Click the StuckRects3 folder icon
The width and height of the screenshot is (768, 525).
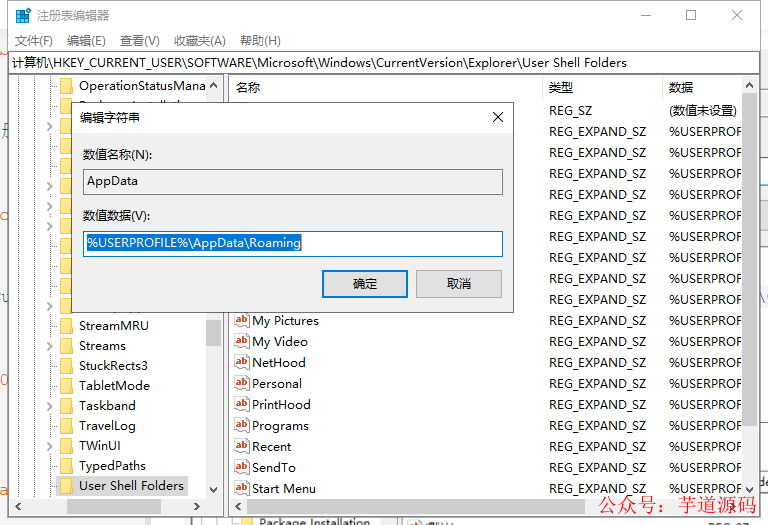pos(66,366)
